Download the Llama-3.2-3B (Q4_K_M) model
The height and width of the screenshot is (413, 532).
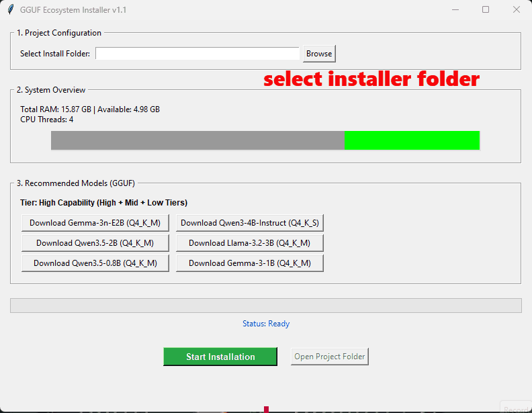[x=250, y=243]
